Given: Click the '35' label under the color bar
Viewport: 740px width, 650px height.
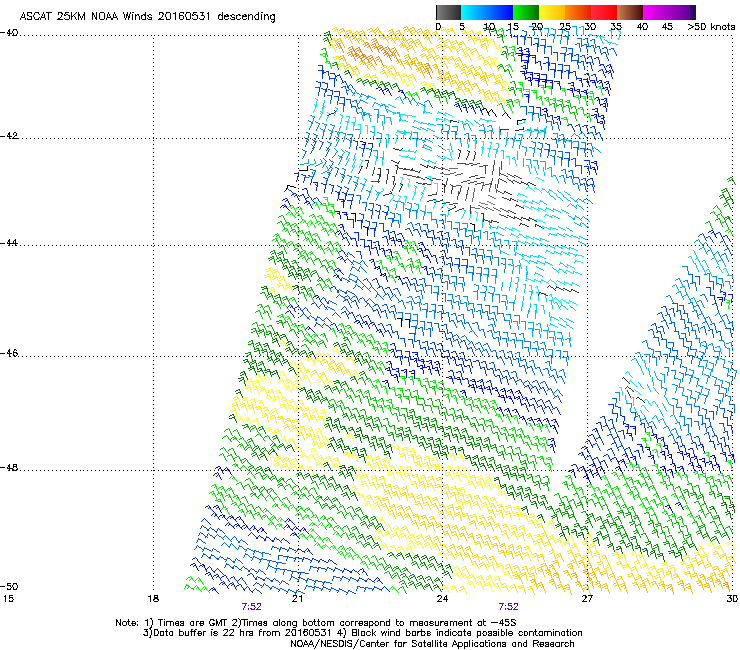Looking at the screenshot, I should (x=616, y=26).
